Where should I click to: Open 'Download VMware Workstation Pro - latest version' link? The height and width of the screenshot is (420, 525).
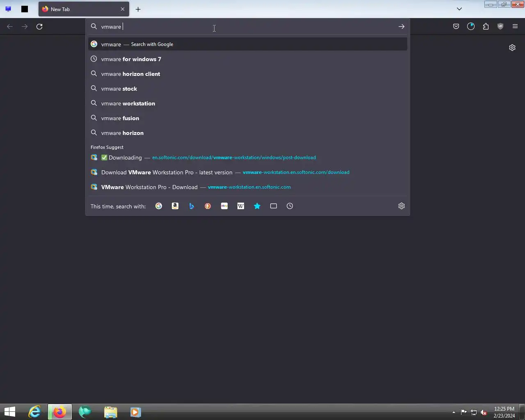[248, 172]
